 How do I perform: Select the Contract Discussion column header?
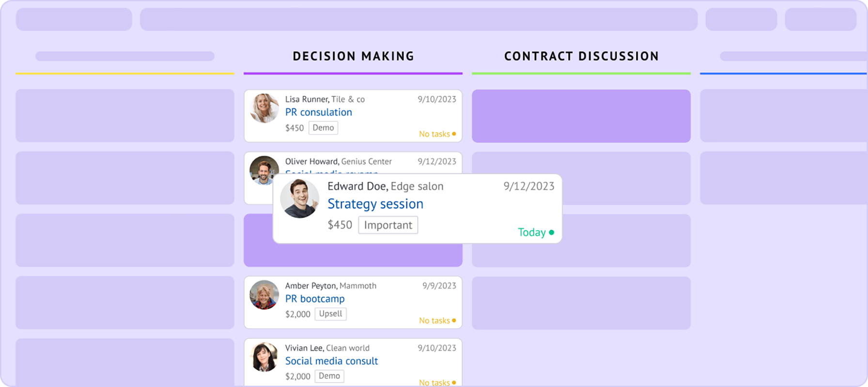(x=581, y=56)
